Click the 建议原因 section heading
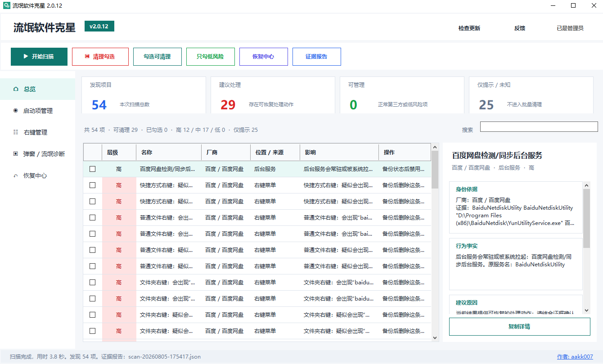 (467, 303)
